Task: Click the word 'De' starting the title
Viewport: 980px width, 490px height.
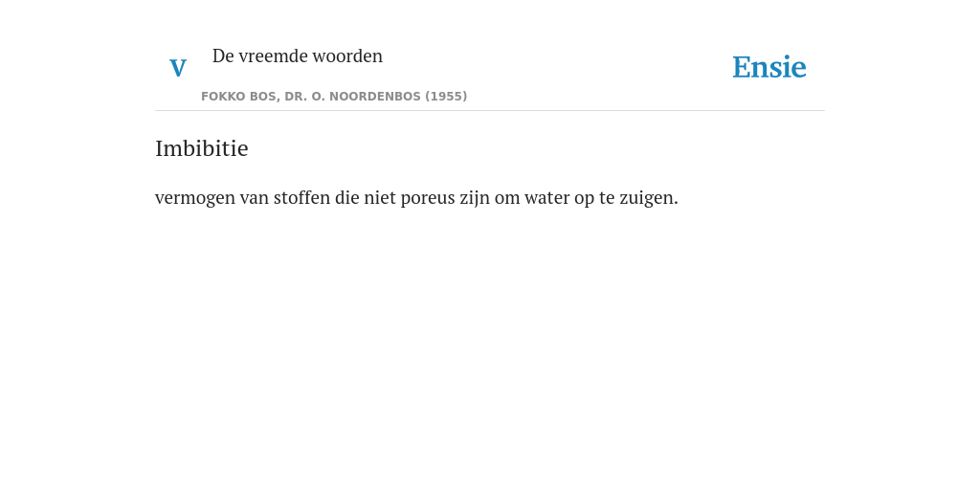Action: (223, 56)
